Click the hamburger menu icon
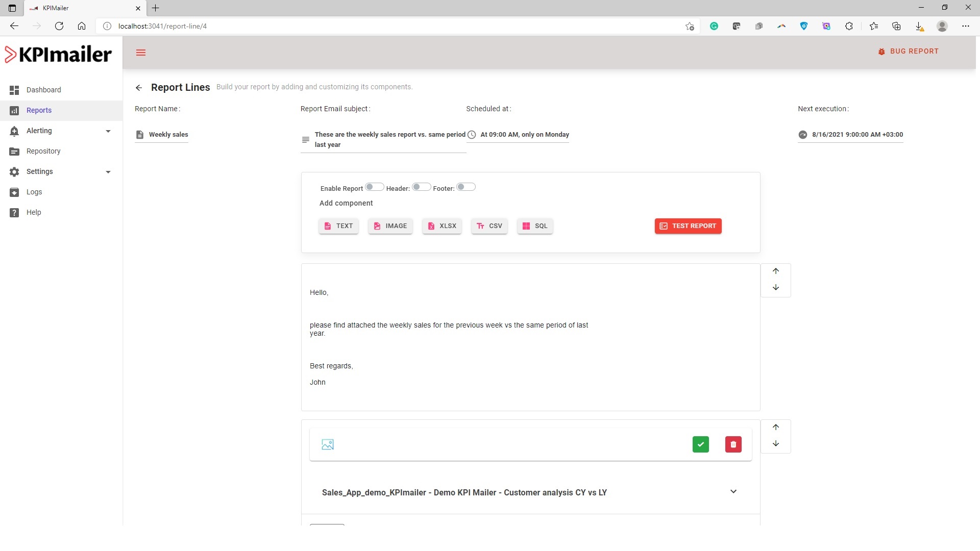Viewport: 980px width, 551px height. pyautogui.click(x=141, y=53)
